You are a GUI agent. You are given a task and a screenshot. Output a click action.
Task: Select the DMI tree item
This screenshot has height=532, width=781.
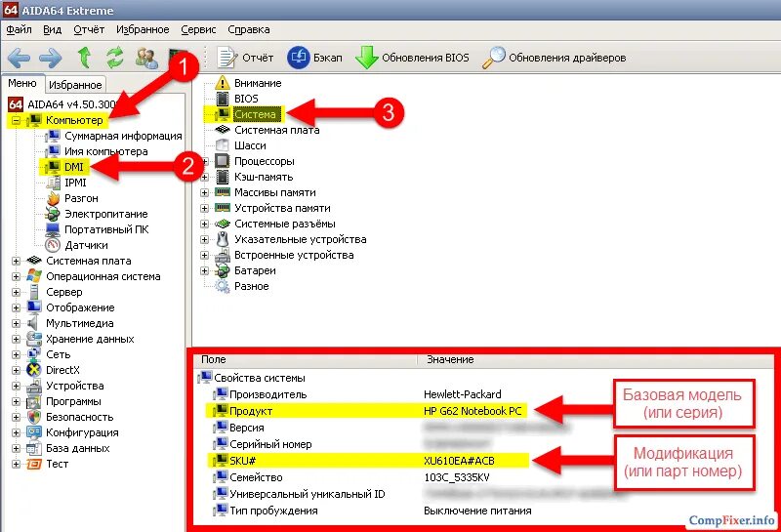point(74,167)
